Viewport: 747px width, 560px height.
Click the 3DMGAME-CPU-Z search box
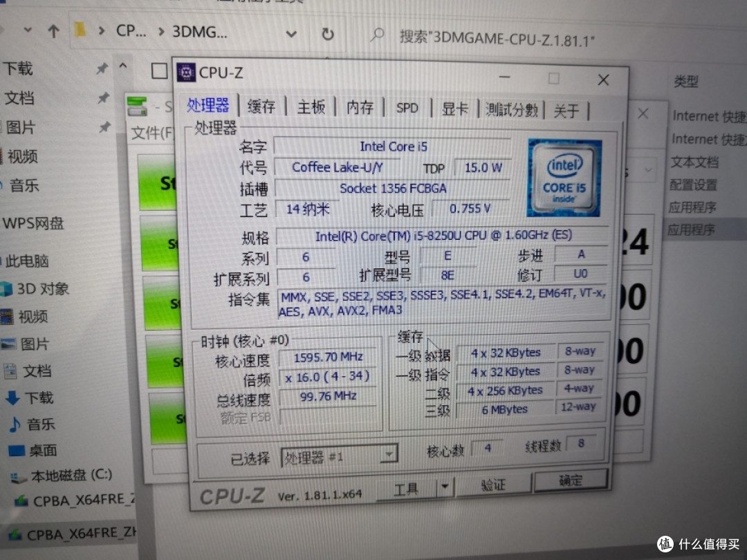click(497, 37)
